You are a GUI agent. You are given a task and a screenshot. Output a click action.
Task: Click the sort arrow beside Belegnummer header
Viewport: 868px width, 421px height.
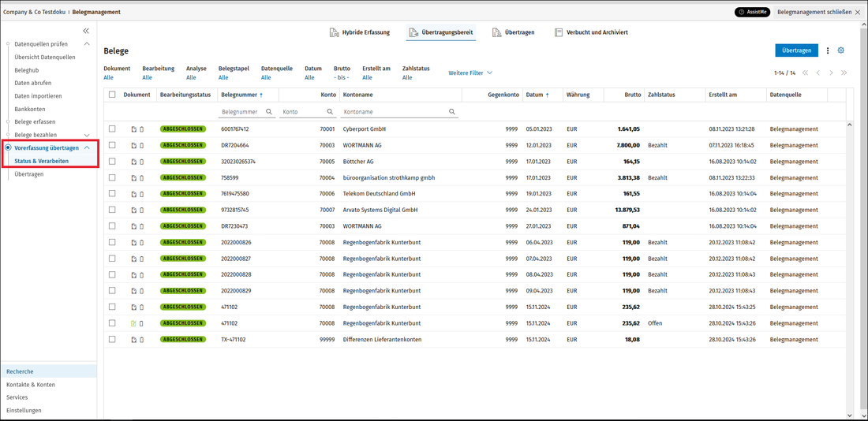[261, 95]
